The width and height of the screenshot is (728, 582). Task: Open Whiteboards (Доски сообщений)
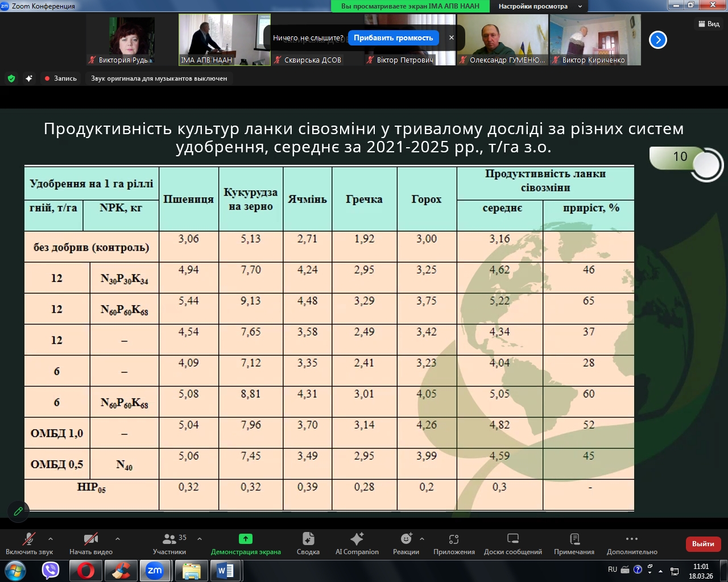tap(512, 543)
